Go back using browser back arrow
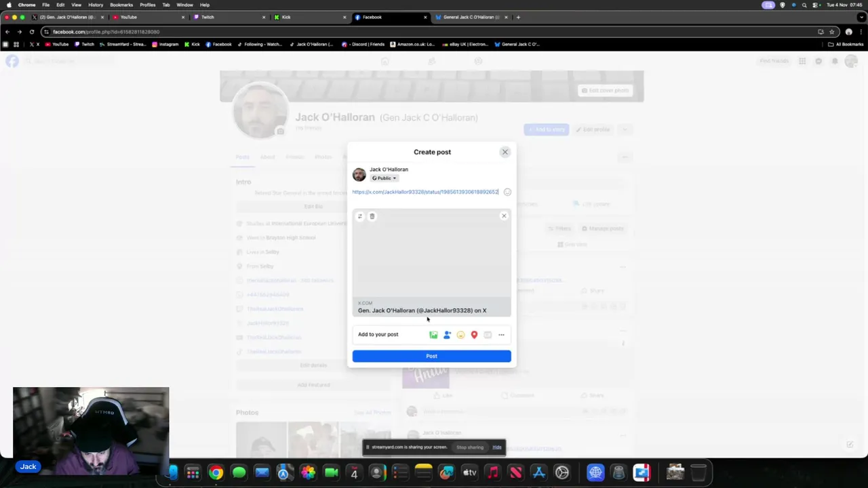 [7, 32]
